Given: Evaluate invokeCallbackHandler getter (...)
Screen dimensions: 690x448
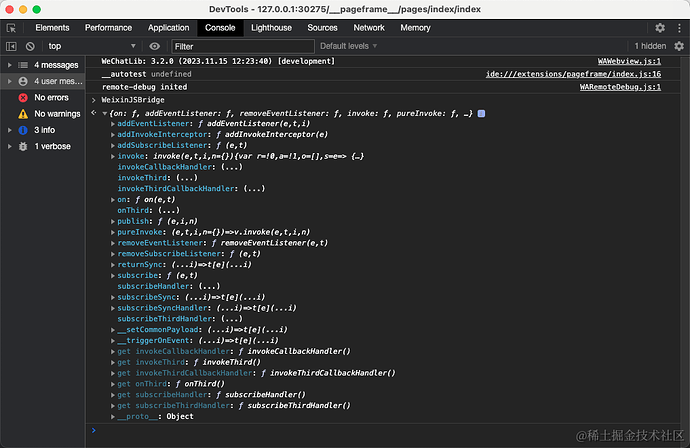Looking at the screenshot, I should (x=231, y=167).
